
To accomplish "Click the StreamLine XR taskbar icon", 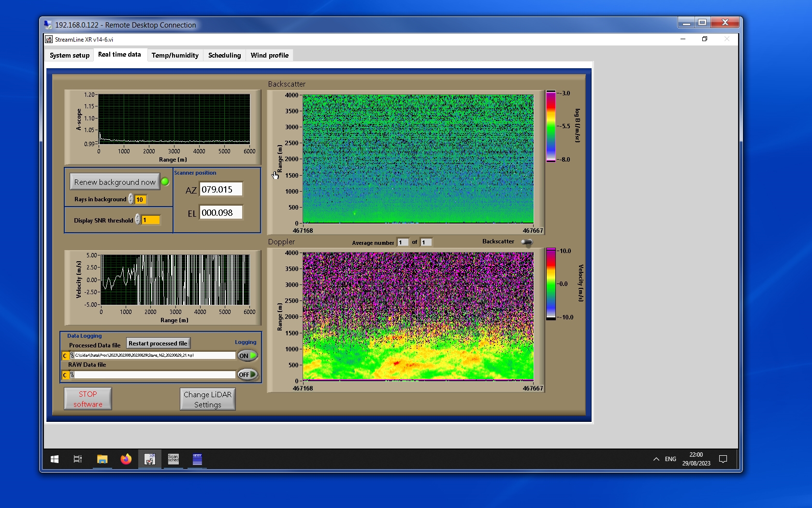I will pos(149,459).
